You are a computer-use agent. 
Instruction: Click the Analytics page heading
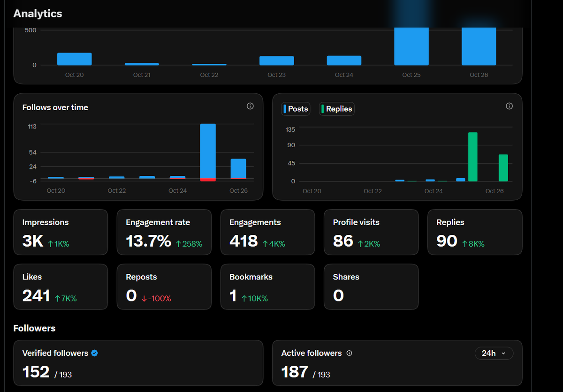coord(38,14)
